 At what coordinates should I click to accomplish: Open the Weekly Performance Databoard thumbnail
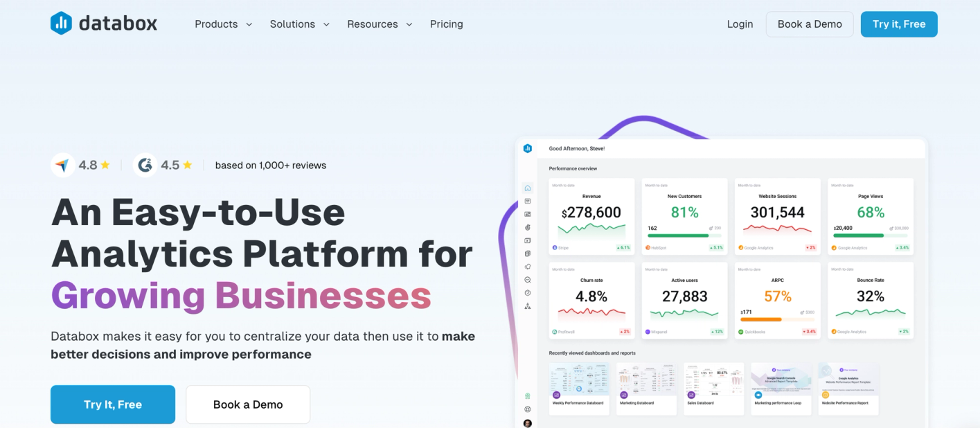579,389
